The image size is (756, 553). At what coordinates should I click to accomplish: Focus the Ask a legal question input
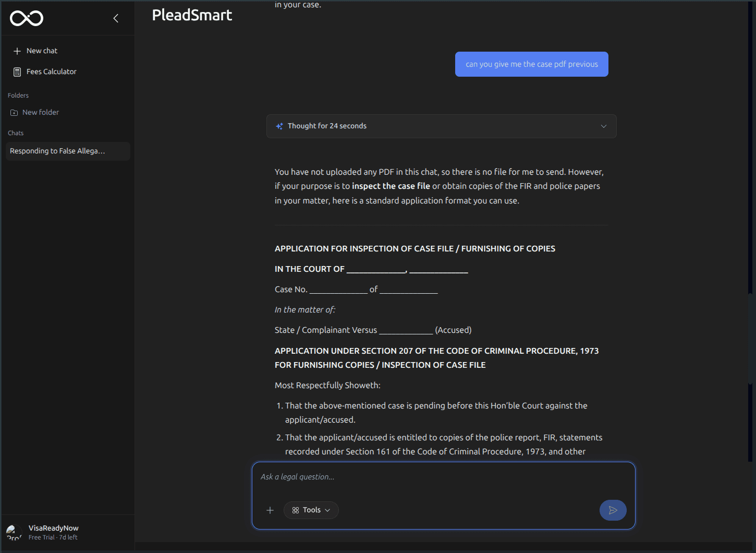(x=443, y=477)
